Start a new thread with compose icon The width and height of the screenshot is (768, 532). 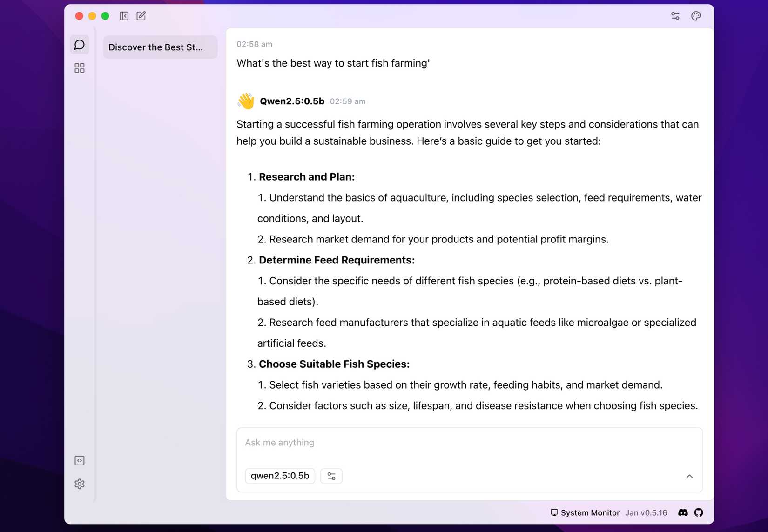coord(141,16)
